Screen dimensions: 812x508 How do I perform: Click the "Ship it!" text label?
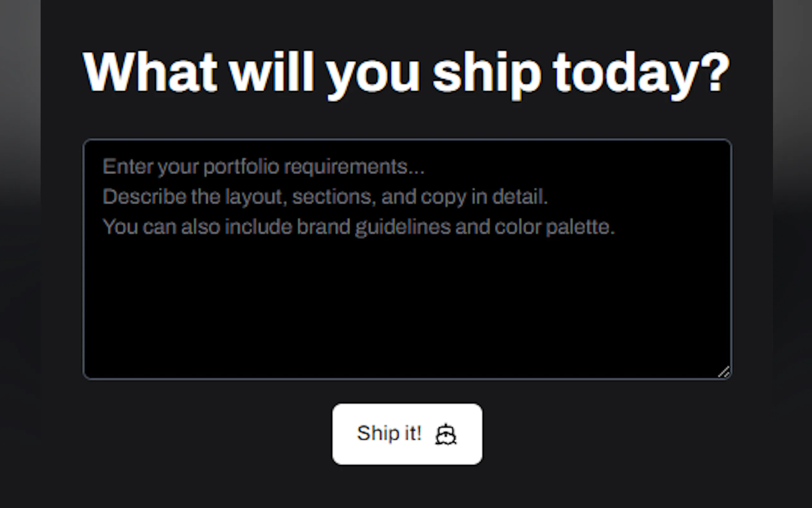coord(389,433)
